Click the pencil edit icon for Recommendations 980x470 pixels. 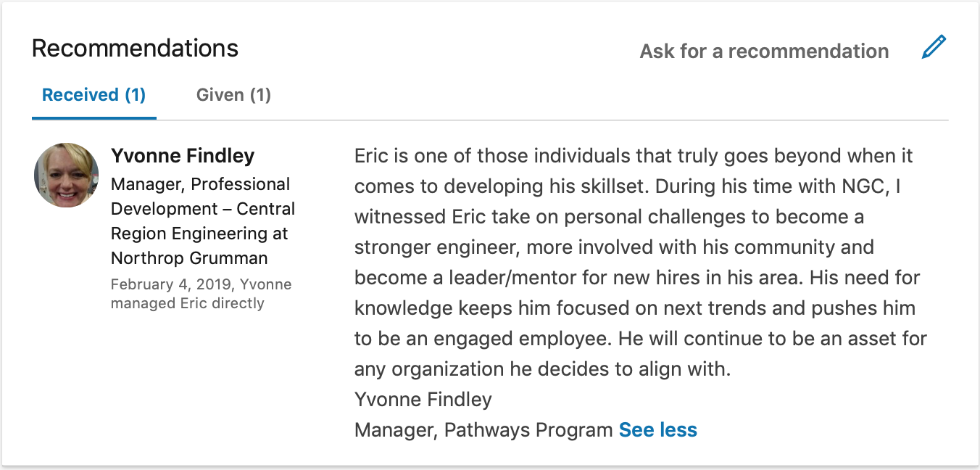pos(934,47)
